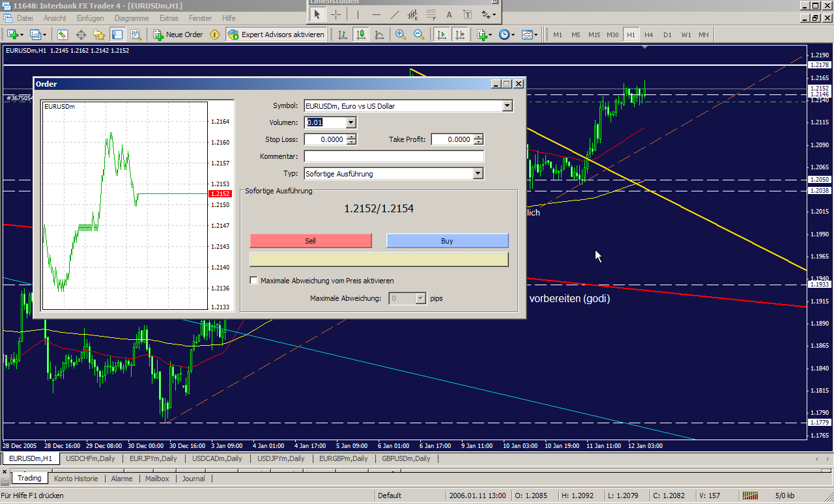
Task: Select the crosshair cursor tool
Action: point(336,14)
